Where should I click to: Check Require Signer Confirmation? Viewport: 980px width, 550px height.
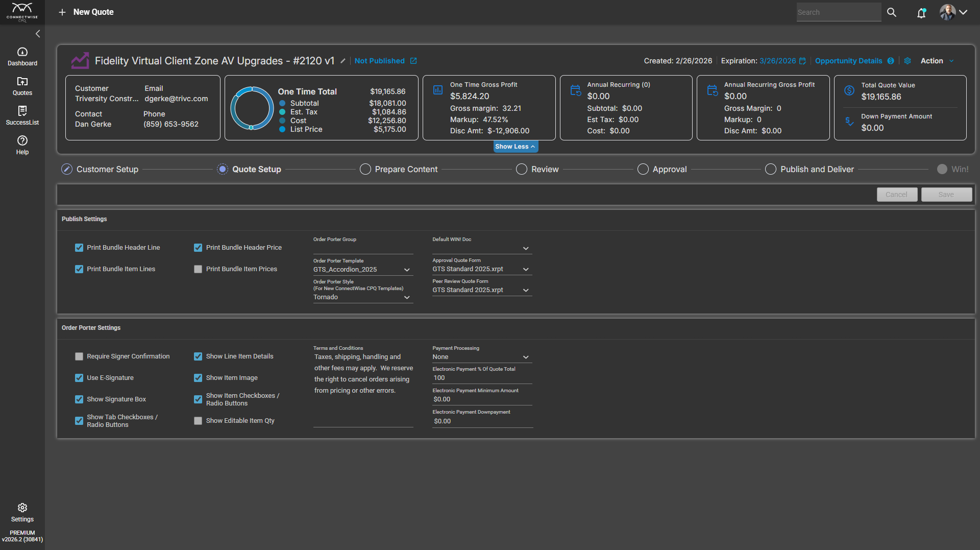point(79,356)
